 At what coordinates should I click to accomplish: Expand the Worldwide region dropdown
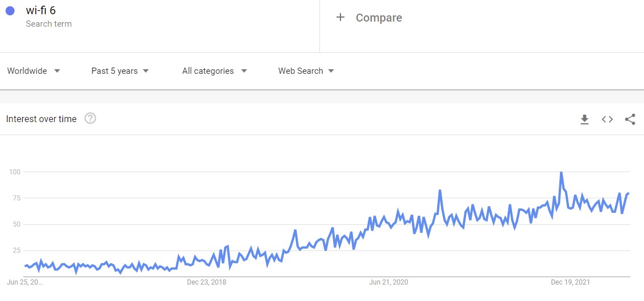tap(34, 71)
